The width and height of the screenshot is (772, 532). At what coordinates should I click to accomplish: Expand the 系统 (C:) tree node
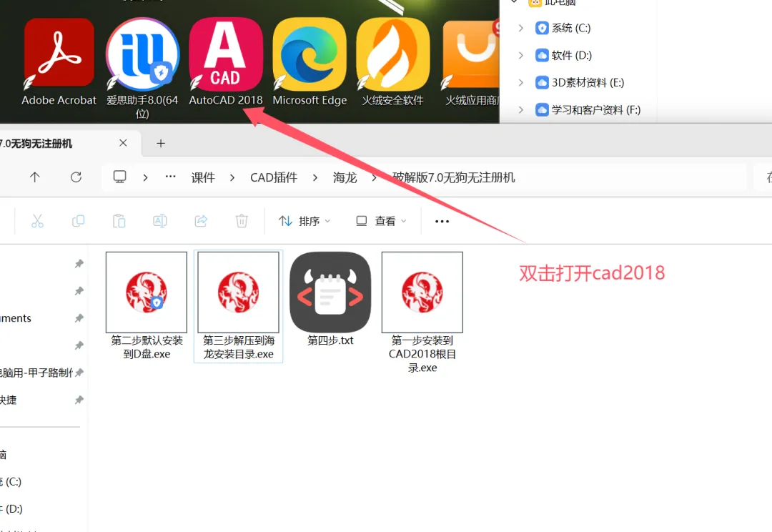[x=521, y=28]
